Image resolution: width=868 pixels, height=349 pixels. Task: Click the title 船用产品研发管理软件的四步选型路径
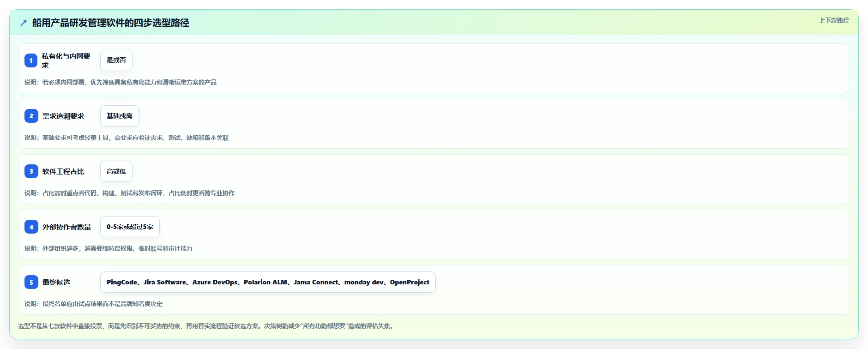click(111, 23)
